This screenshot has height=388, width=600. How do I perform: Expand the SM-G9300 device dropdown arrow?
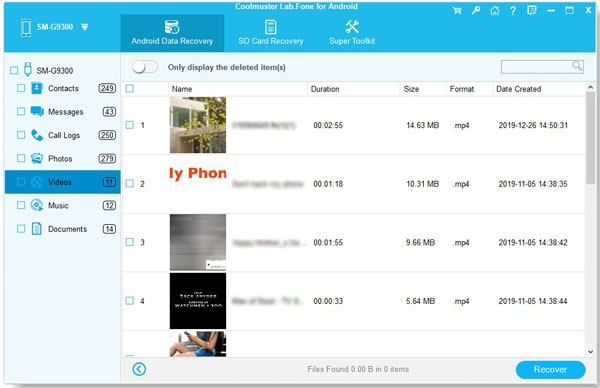click(85, 27)
